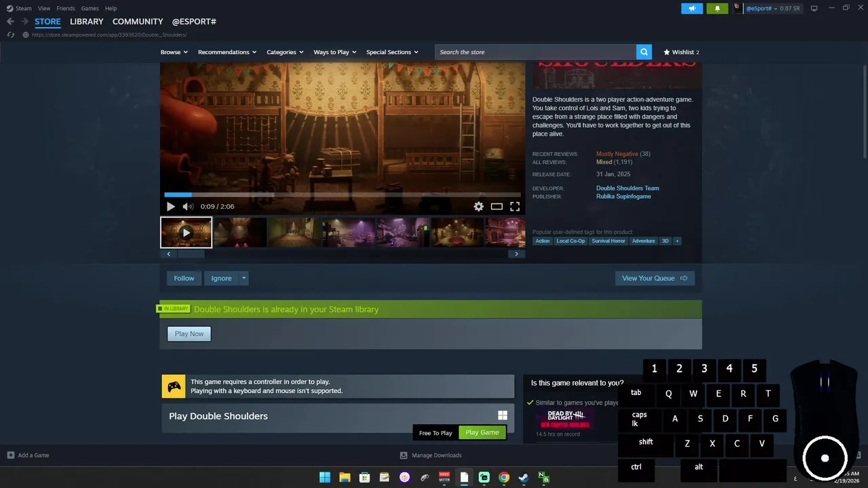Go forward with the navigation forward arrow
The image size is (868, 488).
[24, 22]
